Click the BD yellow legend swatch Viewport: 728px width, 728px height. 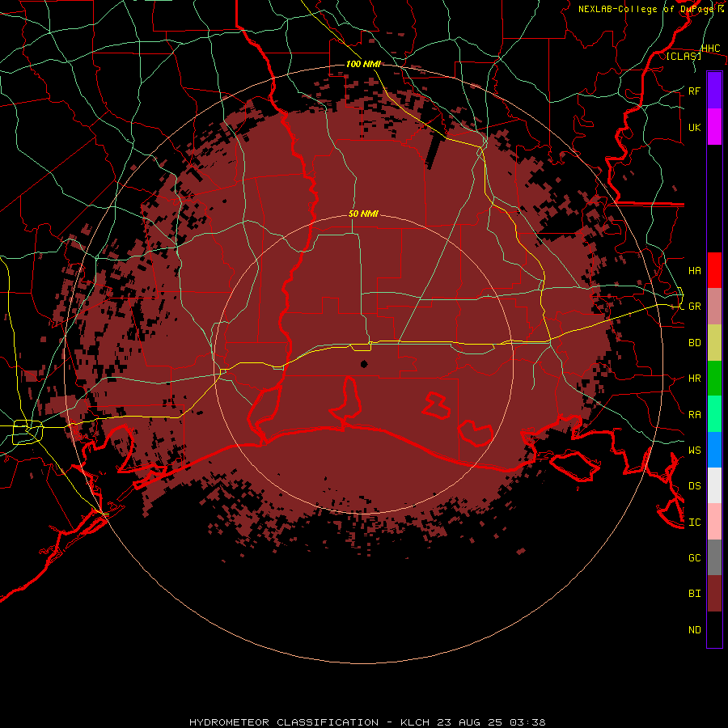click(714, 343)
